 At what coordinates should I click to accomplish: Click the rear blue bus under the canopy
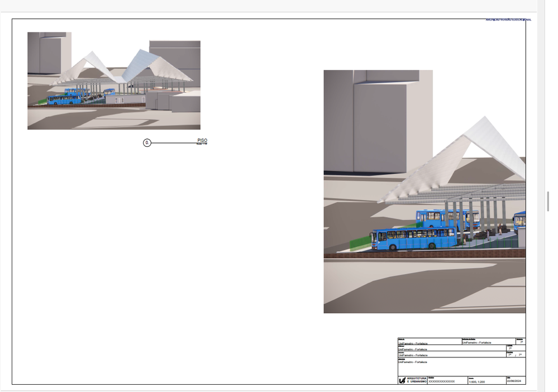(x=447, y=219)
